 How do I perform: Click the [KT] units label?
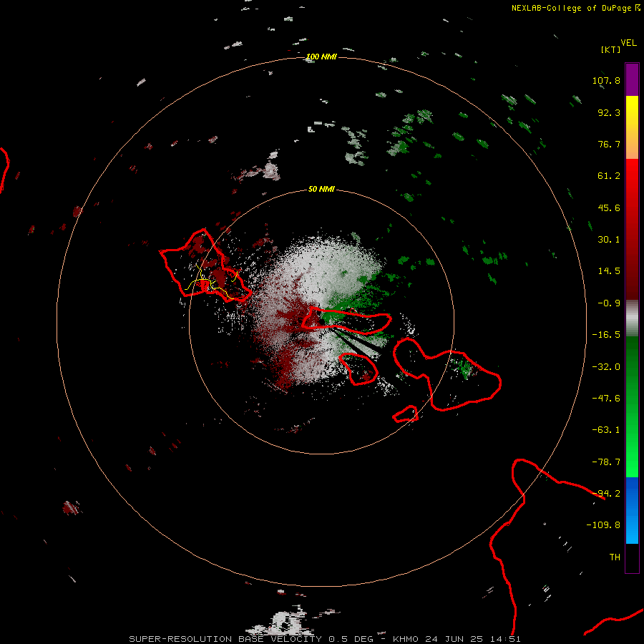[x=611, y=49]
